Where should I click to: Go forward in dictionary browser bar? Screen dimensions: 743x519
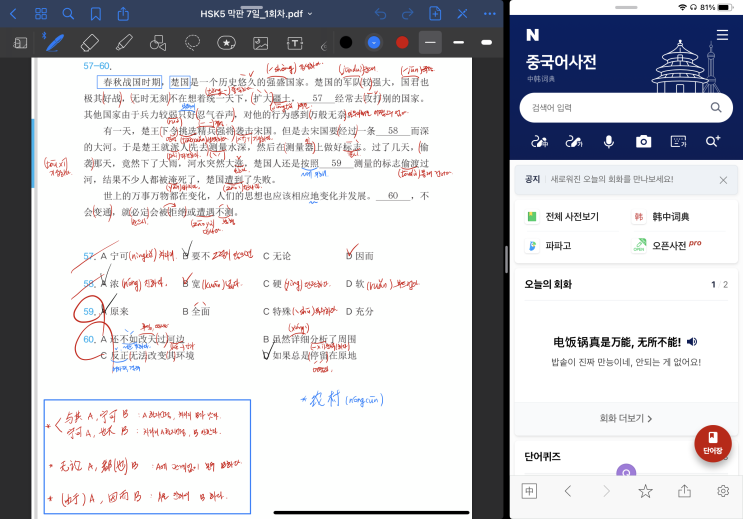[x=607, y=491]
